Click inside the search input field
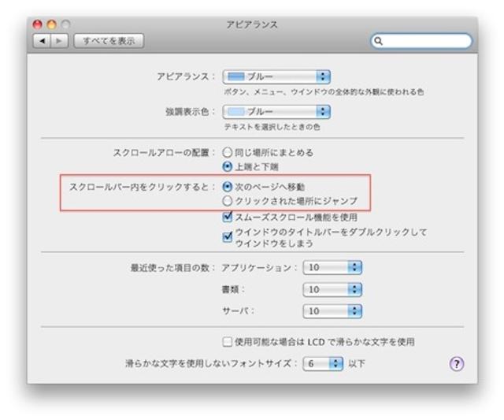The image size is (504, 420). coord(427,40)
